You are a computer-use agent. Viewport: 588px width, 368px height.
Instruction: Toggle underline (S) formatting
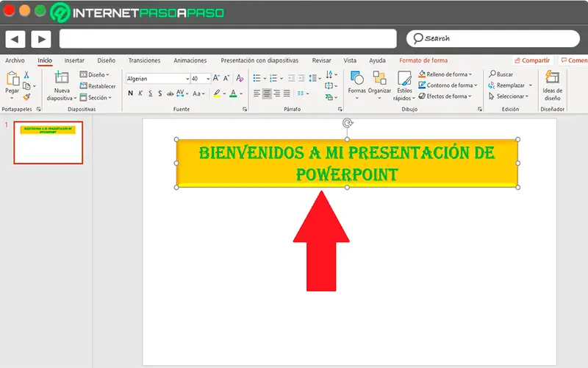click(x=150, y=93)
